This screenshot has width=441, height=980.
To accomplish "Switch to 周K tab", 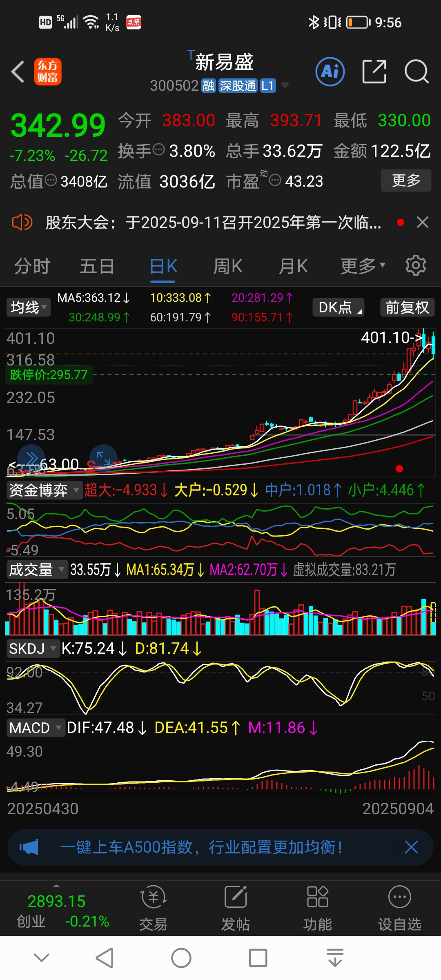I will coord(228,266).
